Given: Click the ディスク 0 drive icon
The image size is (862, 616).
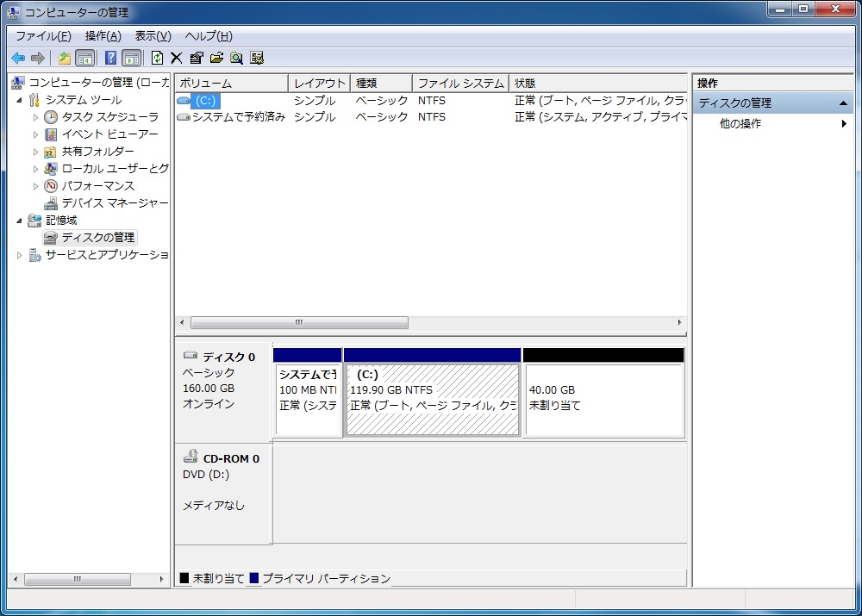Looking at the screenshot, I should click(x=191, y=355).
